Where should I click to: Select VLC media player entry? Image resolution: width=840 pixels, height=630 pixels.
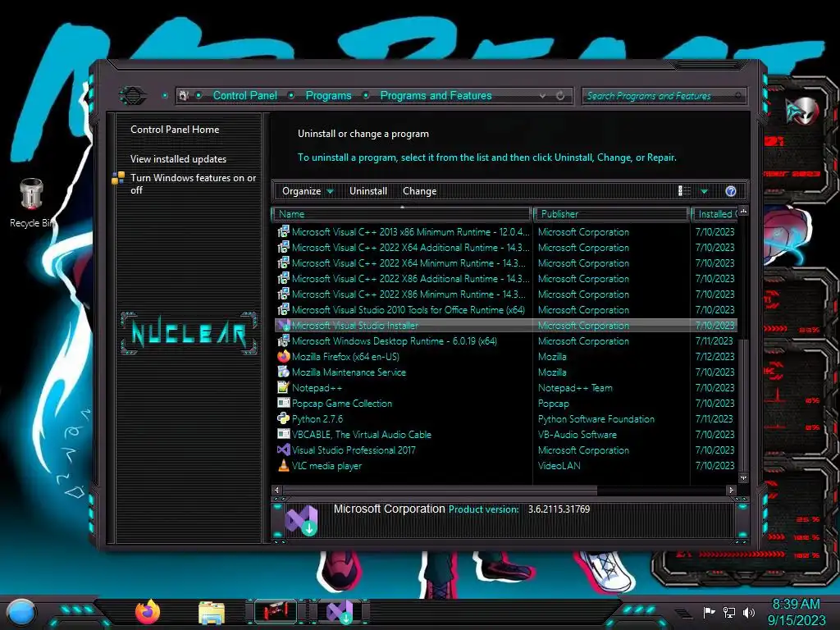(x=507, y=466)
